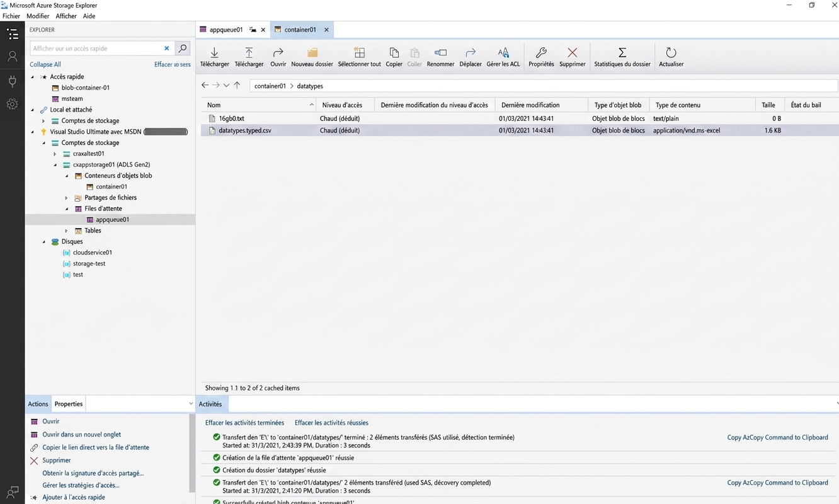
Task: Click Effacer les activités réussies
Action: [331, 423]
